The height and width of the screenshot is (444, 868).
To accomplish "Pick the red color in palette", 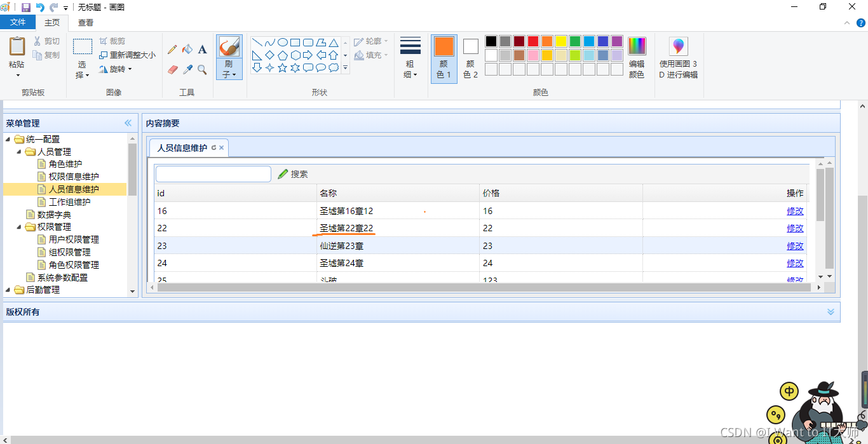I will click(533, 41).
